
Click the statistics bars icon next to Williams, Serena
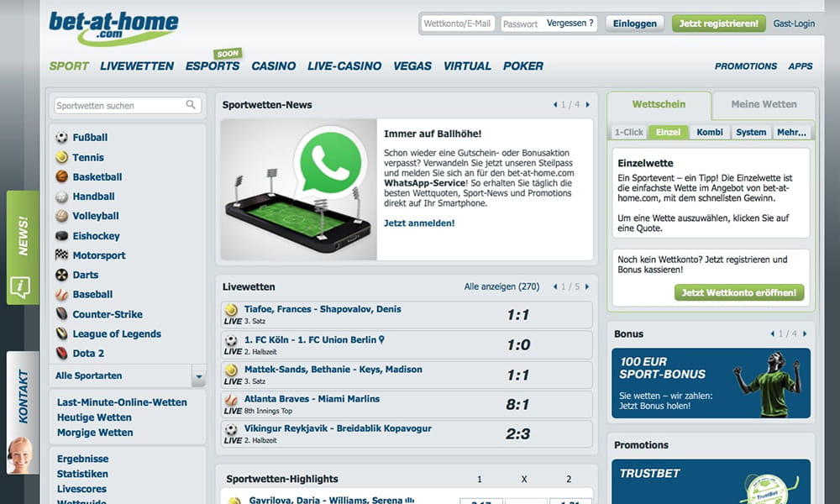point(410,501)
